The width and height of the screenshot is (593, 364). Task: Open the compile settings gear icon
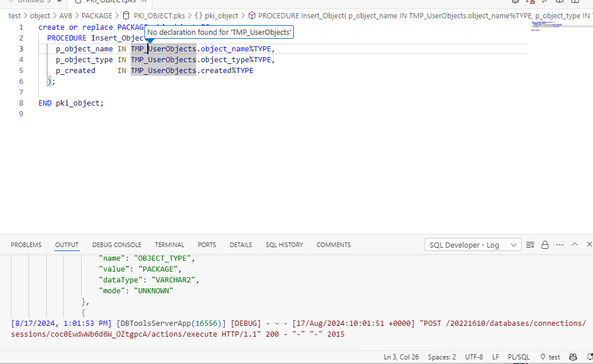tap(515, 2)
